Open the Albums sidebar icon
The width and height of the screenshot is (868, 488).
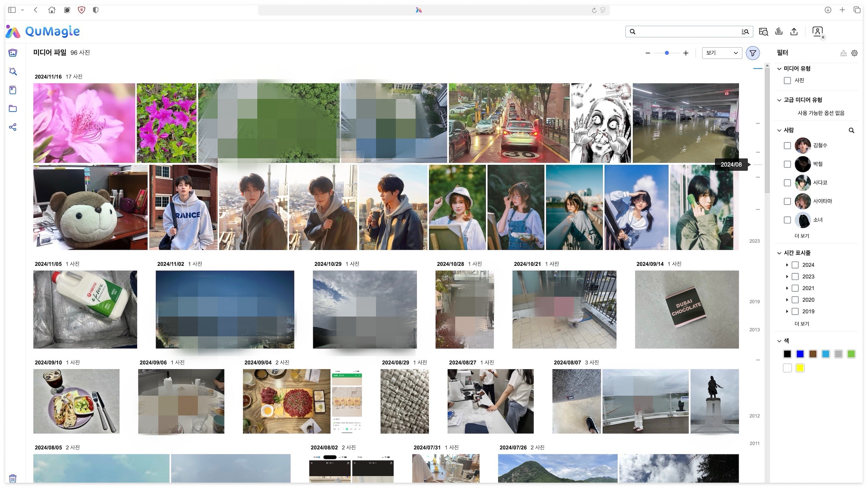click(13, 90)
